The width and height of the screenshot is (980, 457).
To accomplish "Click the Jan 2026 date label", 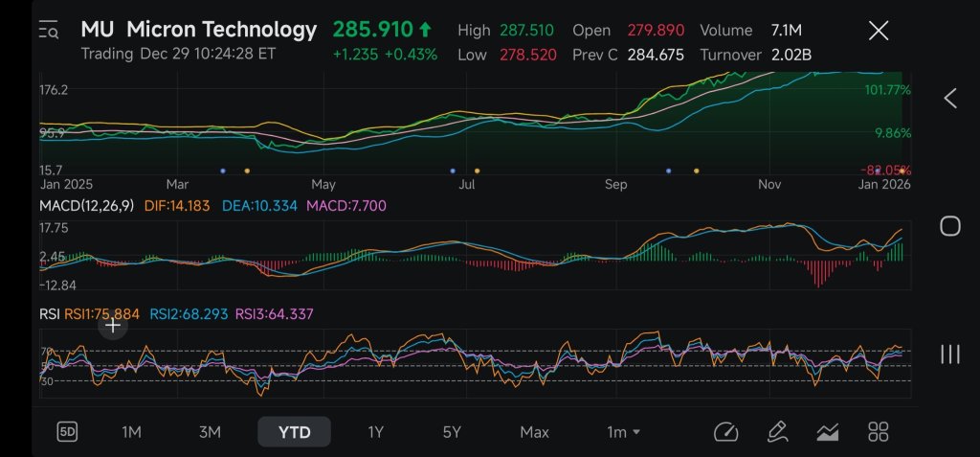I will [x=883, y=185].
